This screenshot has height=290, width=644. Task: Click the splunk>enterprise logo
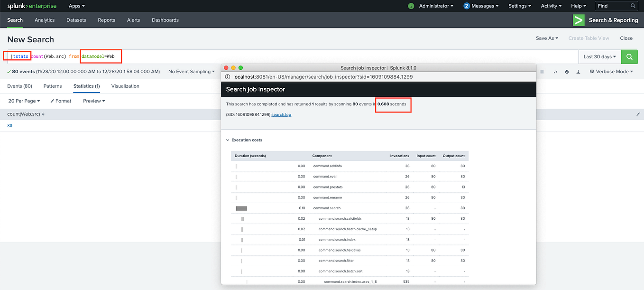31,6
